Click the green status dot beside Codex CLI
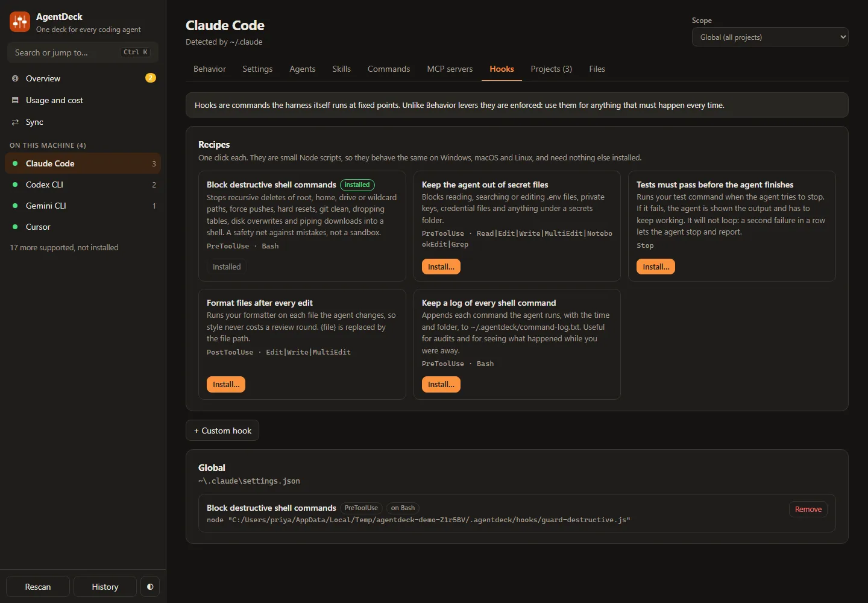 [x=15, y=185]
